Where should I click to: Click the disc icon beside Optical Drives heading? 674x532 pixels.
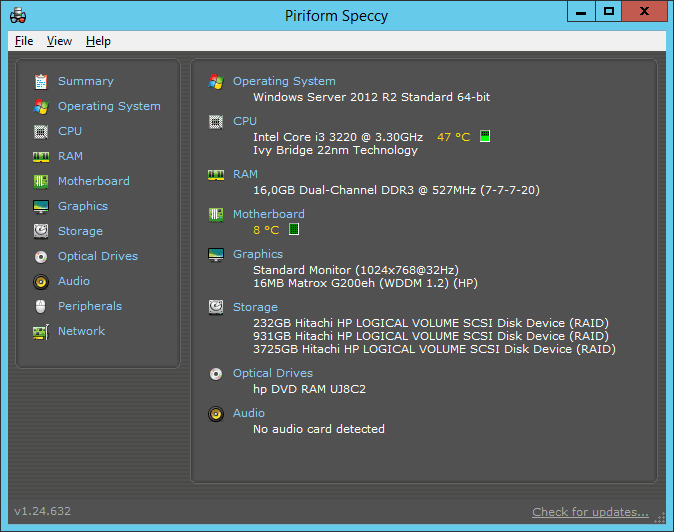tap(216, 374)
